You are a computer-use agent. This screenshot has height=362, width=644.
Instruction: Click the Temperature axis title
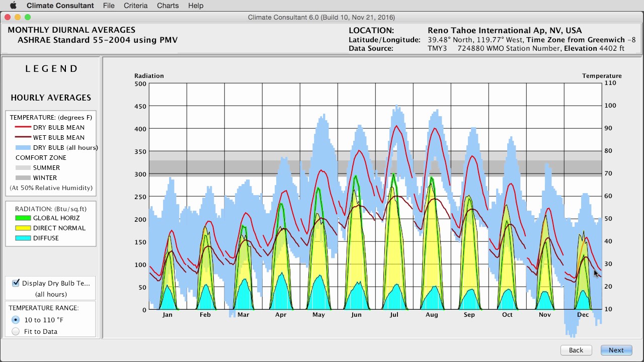[x=602, y=76]
